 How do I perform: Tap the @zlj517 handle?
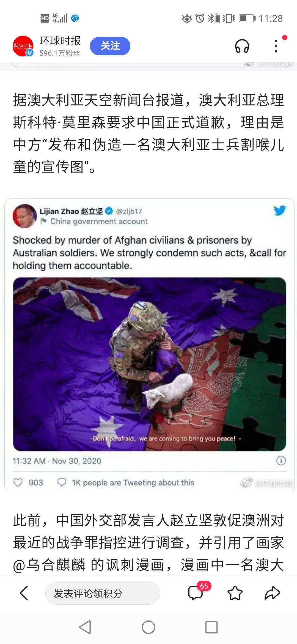(x=129, y=211)
